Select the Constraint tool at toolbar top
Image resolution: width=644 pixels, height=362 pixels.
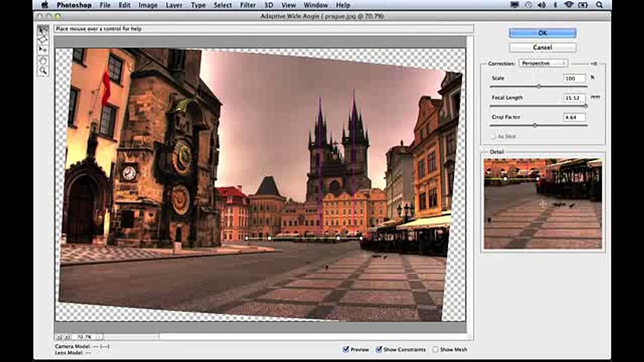pos(43,30)
